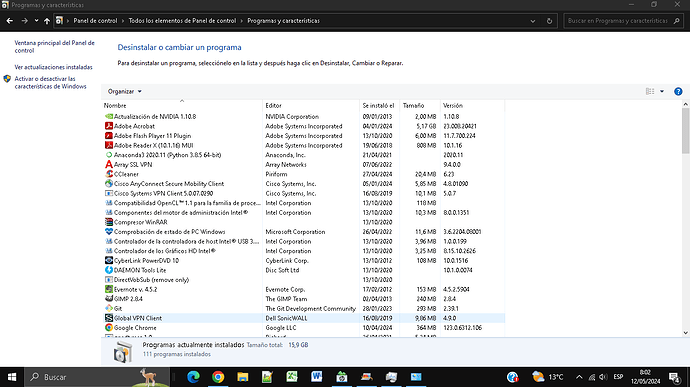
Task: Open the volume speaker tray icon
Action: click(603, 377)
